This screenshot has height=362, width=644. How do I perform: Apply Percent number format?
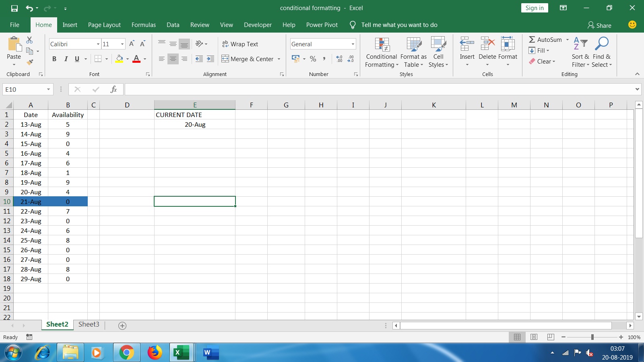[313, 59]
